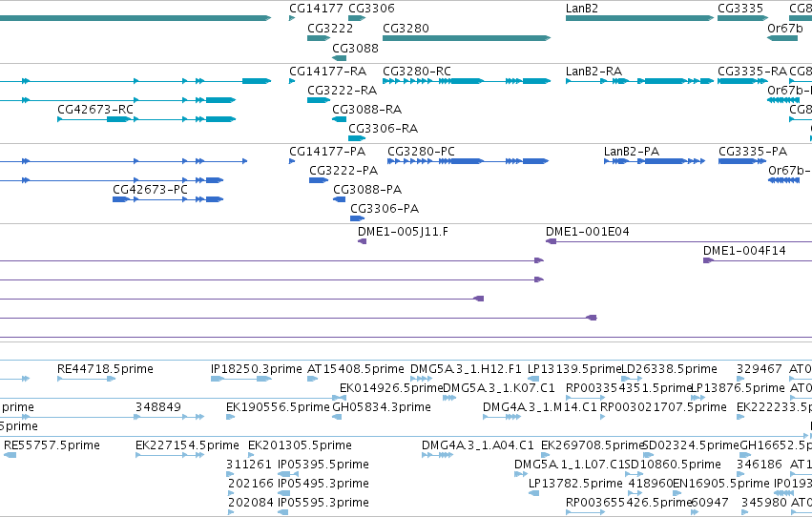
Task: Select the 202166 EST label
Action: [x=250, y=484]
